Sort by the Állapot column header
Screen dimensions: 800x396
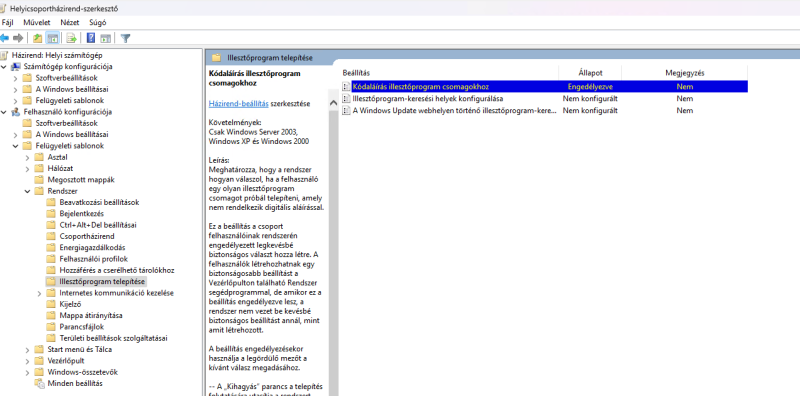pos(590,73)
